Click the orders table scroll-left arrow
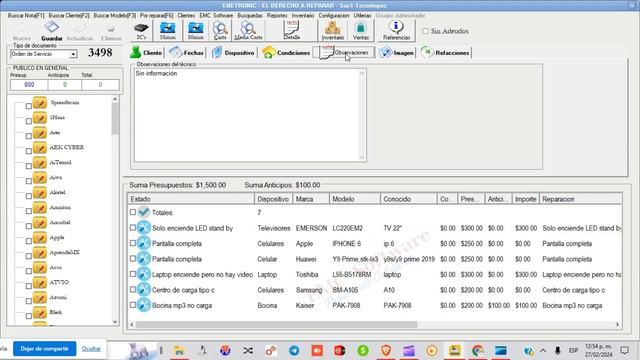 coord(131,324)
